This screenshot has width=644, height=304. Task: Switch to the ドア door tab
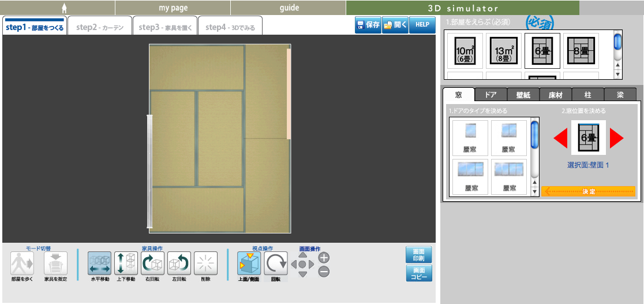pos(491,95)
